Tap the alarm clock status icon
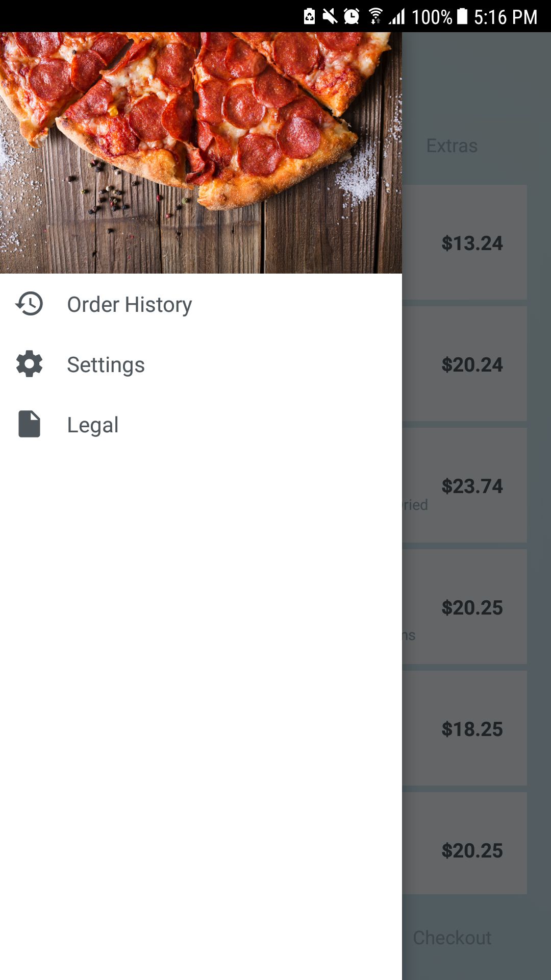The height and width of the screenshot is (980, 551). 352,16
